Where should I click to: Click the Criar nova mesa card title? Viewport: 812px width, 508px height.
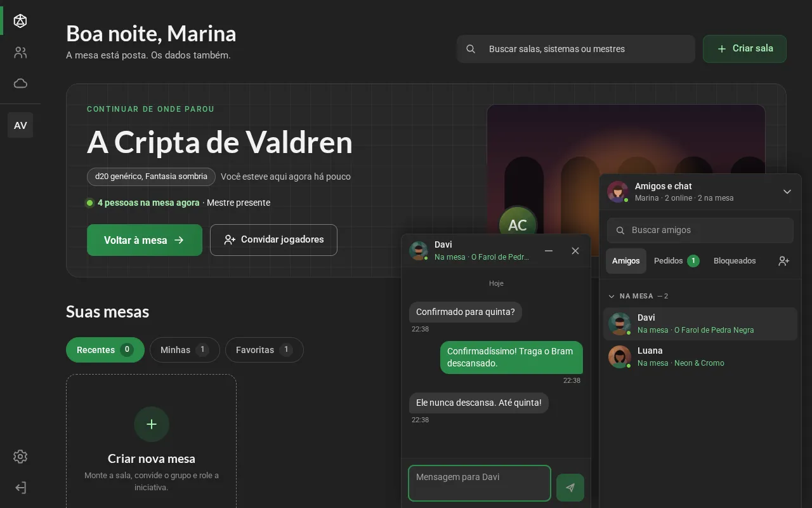click(x=152, y=458)
